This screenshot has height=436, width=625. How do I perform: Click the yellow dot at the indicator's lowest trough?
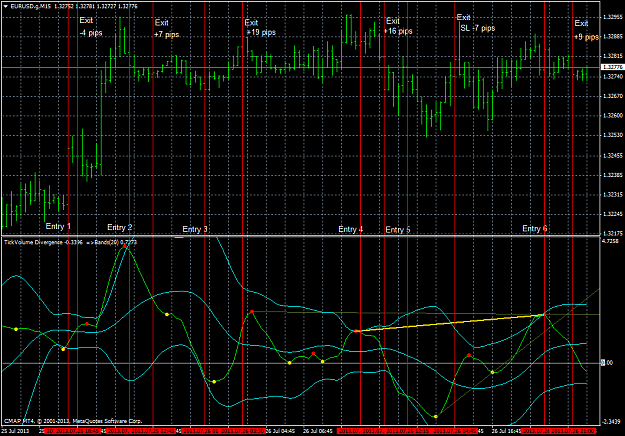436,416
